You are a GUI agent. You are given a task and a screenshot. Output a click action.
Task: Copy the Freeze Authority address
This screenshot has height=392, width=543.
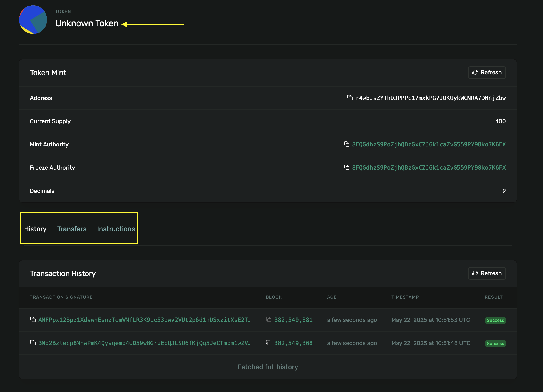pyautogui.click(x=347, y=167)
